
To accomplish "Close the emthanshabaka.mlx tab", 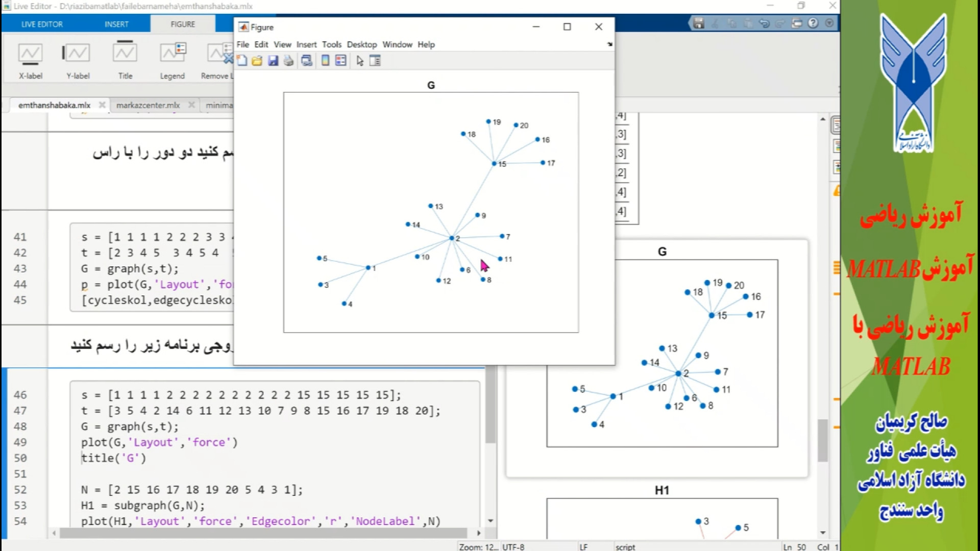I will 102,105.
